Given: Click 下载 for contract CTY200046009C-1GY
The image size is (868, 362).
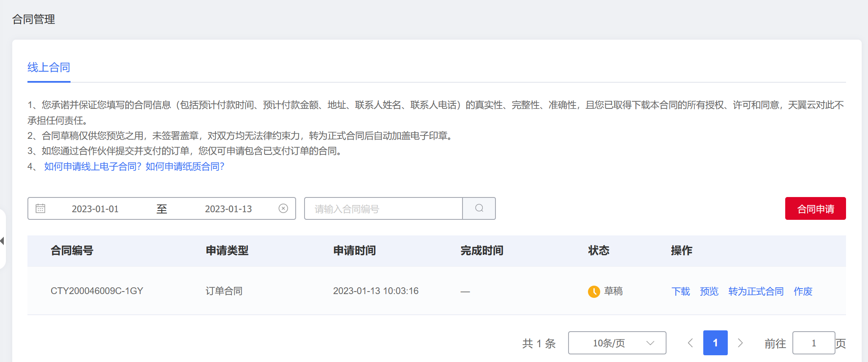Looking at the screenshot, I should tap(680, 292).
